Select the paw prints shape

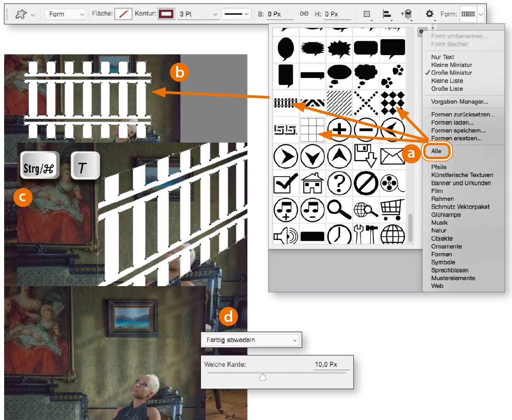tap(393, 77)
